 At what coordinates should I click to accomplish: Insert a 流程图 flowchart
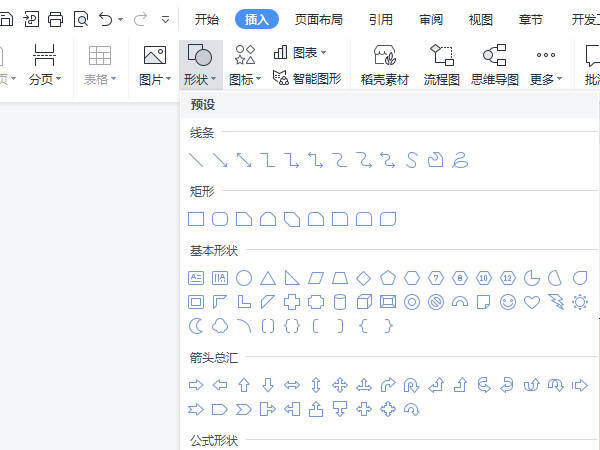pos(442,64)
